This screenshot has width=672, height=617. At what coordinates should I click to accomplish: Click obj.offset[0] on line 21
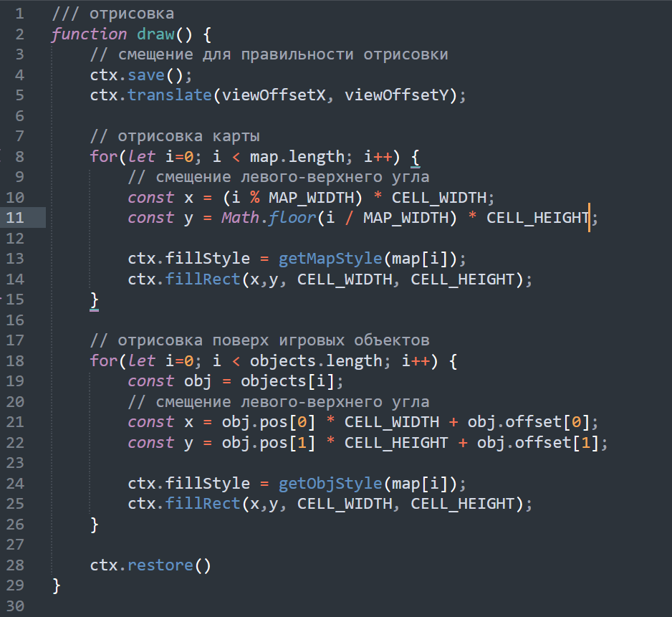point(528,422)
